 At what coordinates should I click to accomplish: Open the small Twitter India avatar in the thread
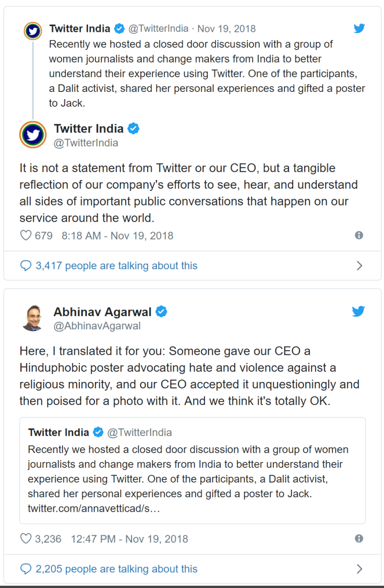click(33, 31)
